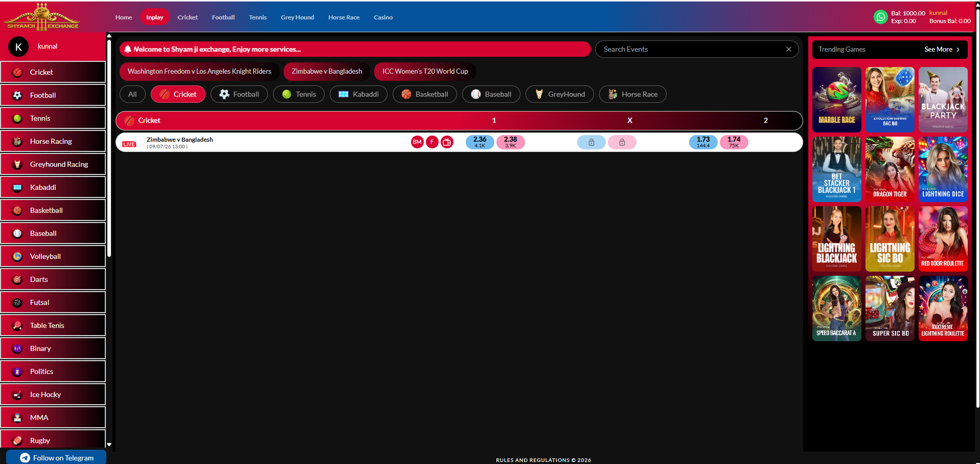Open Super Sic Bo thumbnail
The image size is (980, 464).
890,308
